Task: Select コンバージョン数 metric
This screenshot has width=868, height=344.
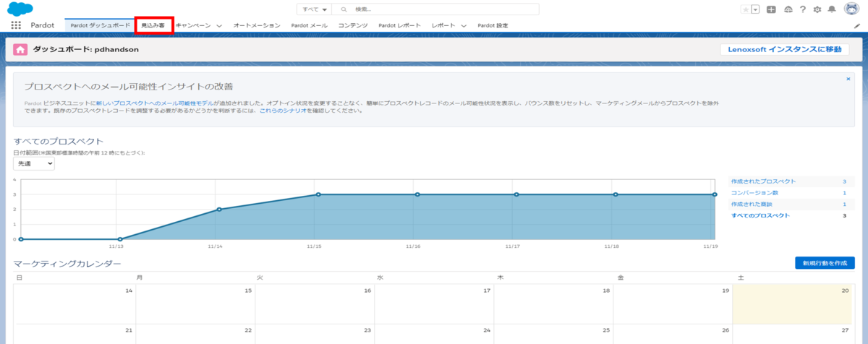Action: click(x=754, y=192)
